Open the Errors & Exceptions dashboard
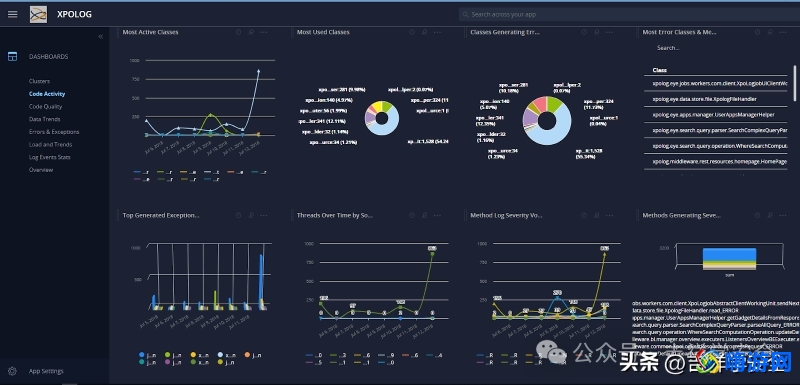The image size is (800, 385). tap(54, 132)
